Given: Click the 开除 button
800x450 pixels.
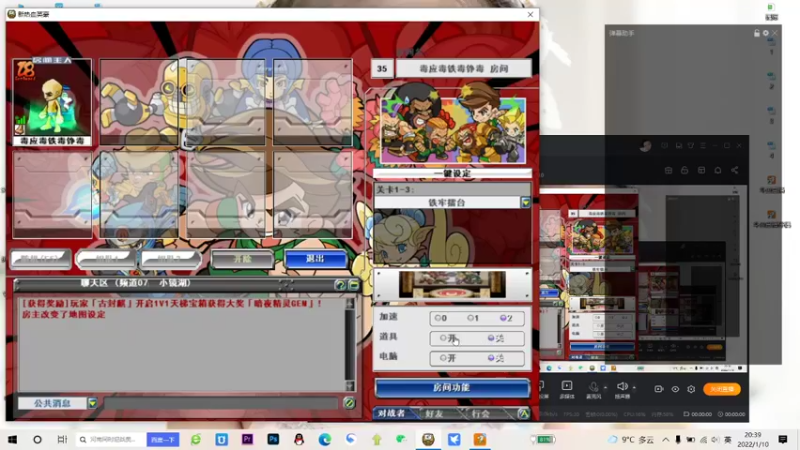Looking at the screenshot, I should point(242,259).
